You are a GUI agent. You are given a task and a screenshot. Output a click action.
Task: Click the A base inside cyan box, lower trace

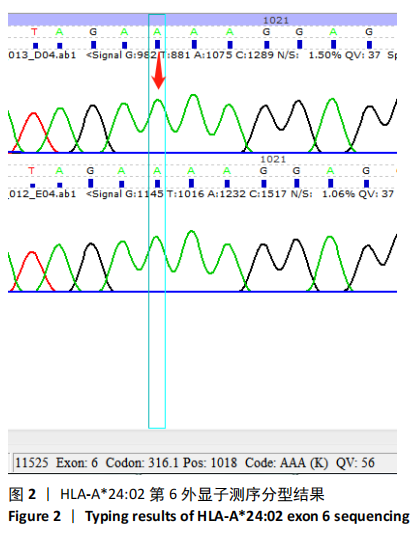coord(157,171)
